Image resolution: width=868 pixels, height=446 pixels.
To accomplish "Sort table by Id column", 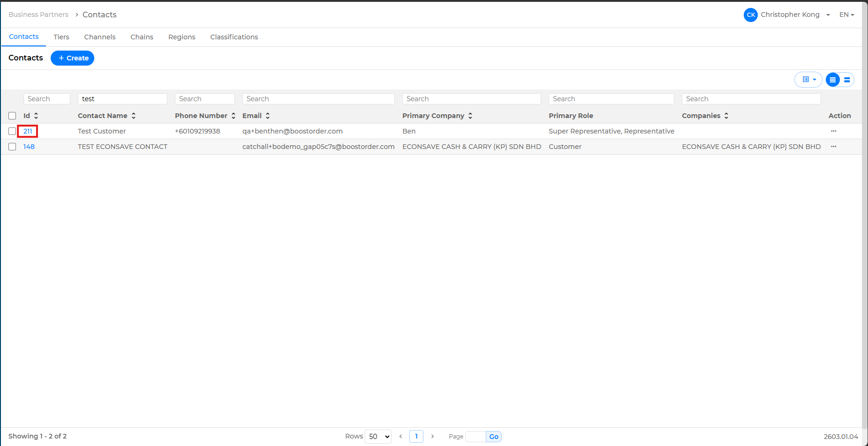I will tap(36, 116).
